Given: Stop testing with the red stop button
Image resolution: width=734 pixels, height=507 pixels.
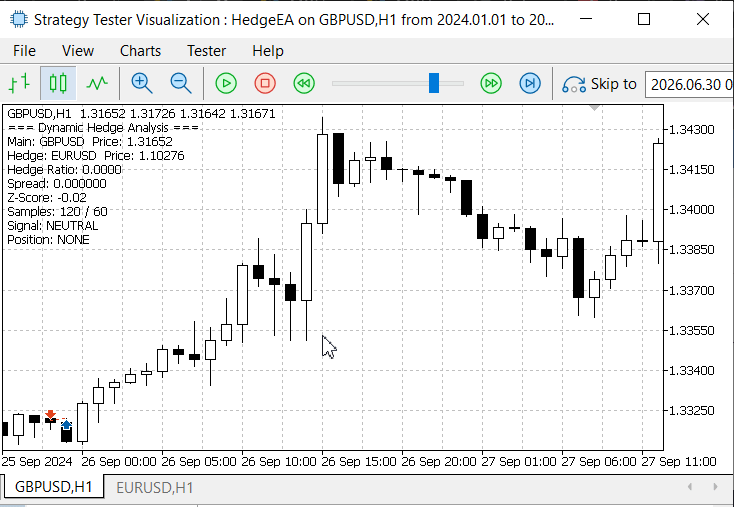Looking at the screenshot, I should point(265,83).
